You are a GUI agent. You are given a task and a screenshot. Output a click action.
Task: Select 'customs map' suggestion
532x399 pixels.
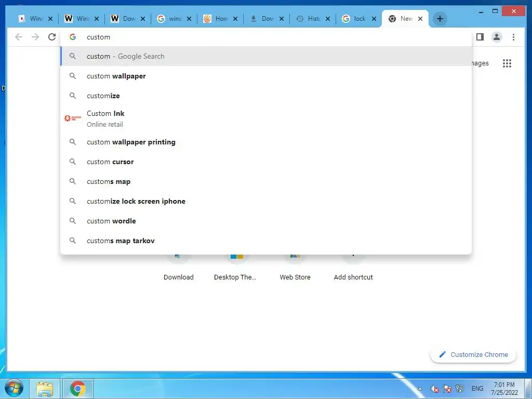(266, 181)
